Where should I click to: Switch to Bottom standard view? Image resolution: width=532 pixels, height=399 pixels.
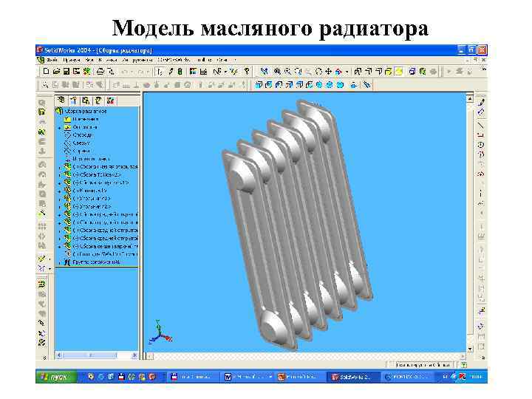309,85
